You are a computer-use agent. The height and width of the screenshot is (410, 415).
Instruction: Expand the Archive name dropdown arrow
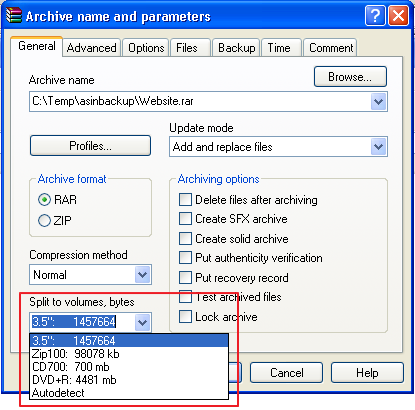pos(378,101)
